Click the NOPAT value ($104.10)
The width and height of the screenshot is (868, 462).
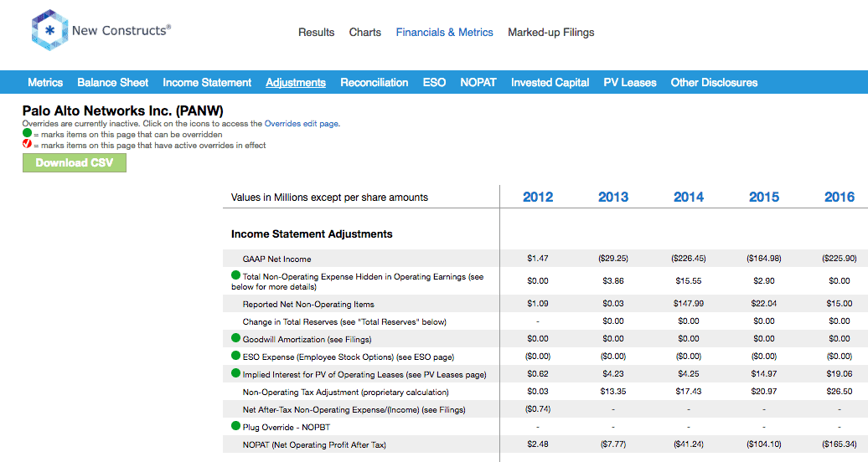point(763,444)
